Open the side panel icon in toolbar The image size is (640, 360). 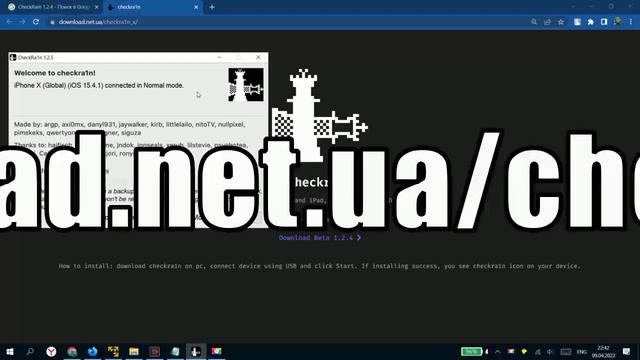(x=604, y=22)
